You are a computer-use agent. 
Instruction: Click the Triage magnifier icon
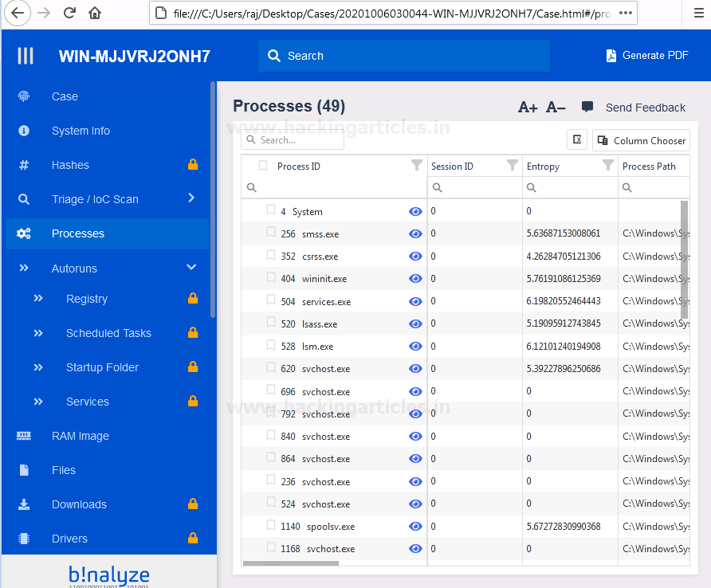(x=24, y=199)
